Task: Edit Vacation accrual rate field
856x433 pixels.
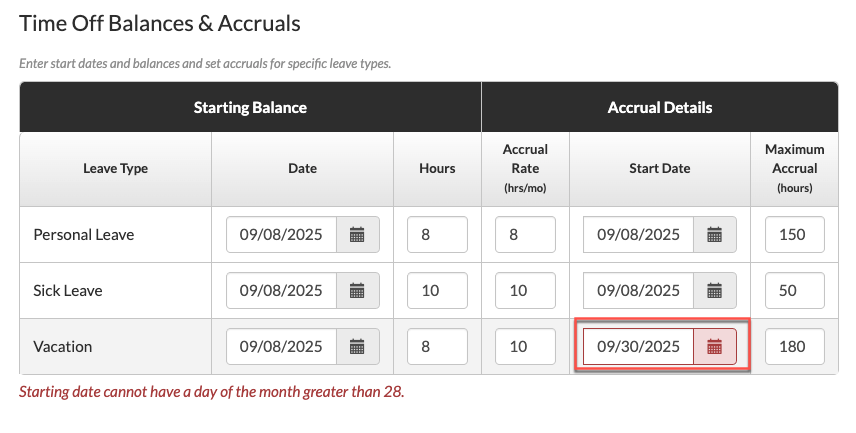Action: (525, 347)
